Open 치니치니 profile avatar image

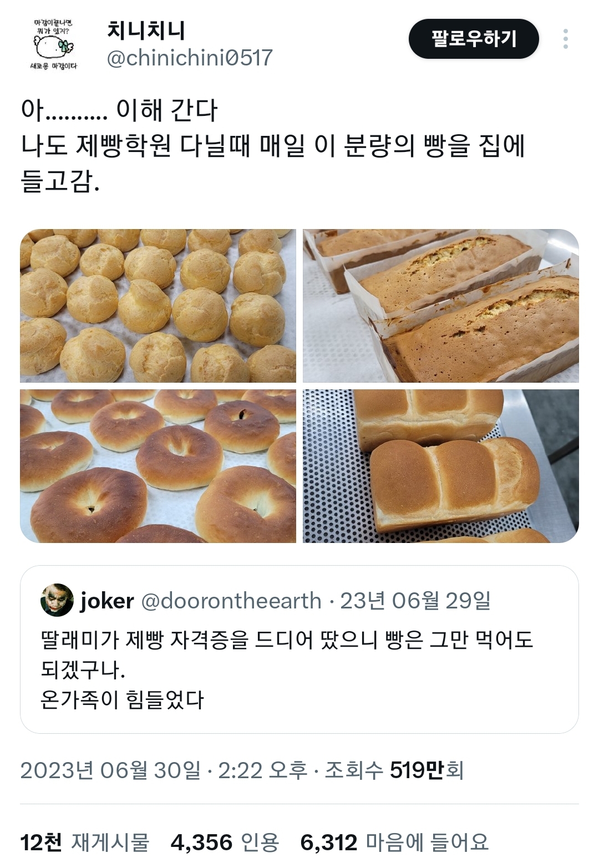54,44
